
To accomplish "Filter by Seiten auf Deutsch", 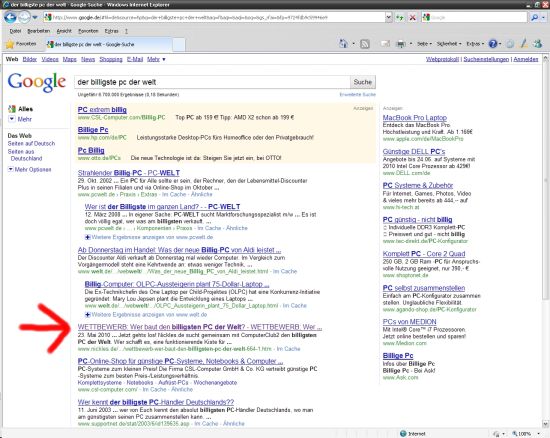I will [31, 143].
